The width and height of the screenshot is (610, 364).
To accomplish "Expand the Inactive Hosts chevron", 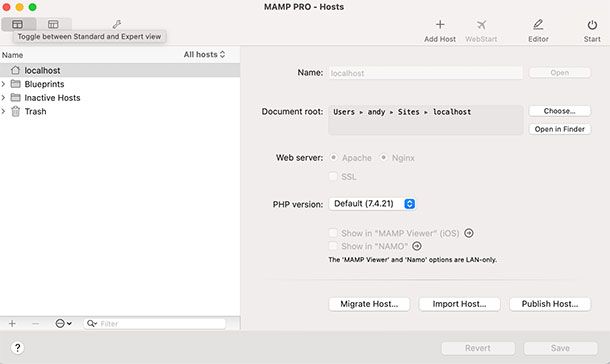I will pos(4,98).
